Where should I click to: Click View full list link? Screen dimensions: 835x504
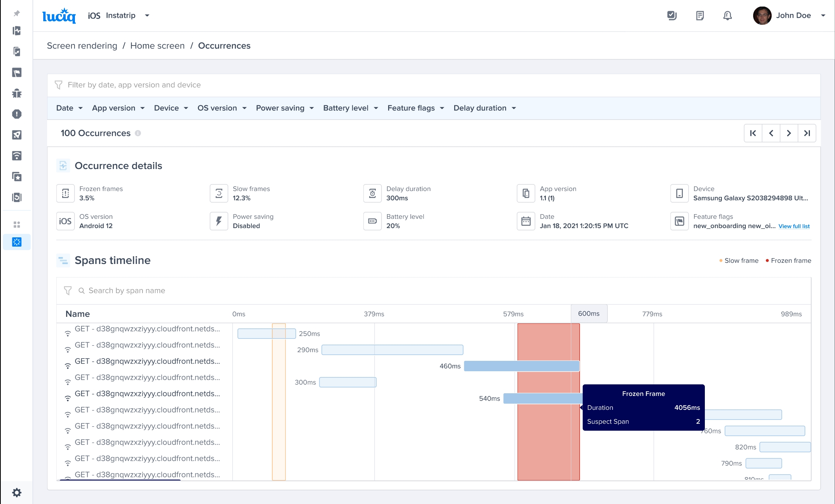point(794,226)
